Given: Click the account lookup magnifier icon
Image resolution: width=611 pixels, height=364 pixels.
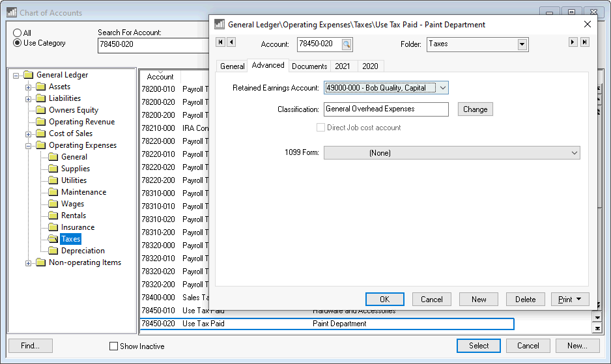Looking at the screenshot, I should (x=347, y=44).
